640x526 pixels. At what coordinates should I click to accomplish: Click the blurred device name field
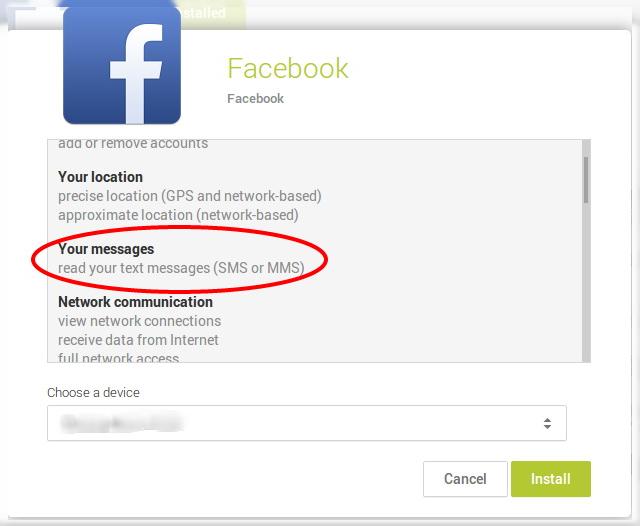click(x=121, y=423)
